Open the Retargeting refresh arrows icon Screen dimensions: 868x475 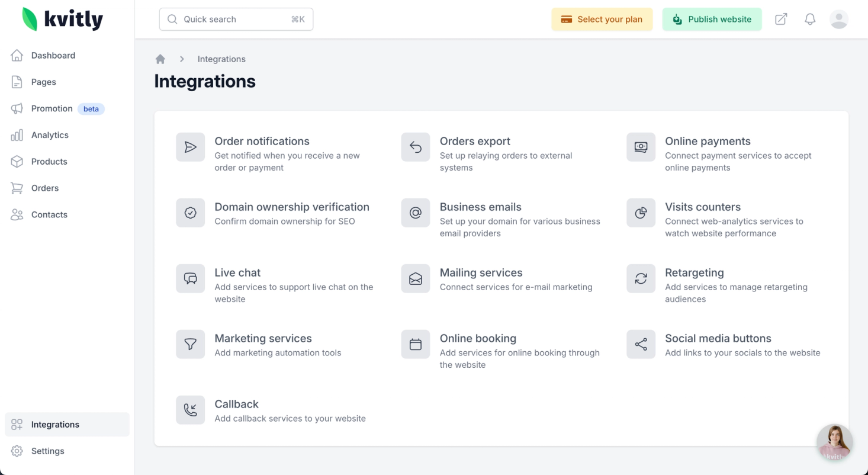(x=641, y=278)
